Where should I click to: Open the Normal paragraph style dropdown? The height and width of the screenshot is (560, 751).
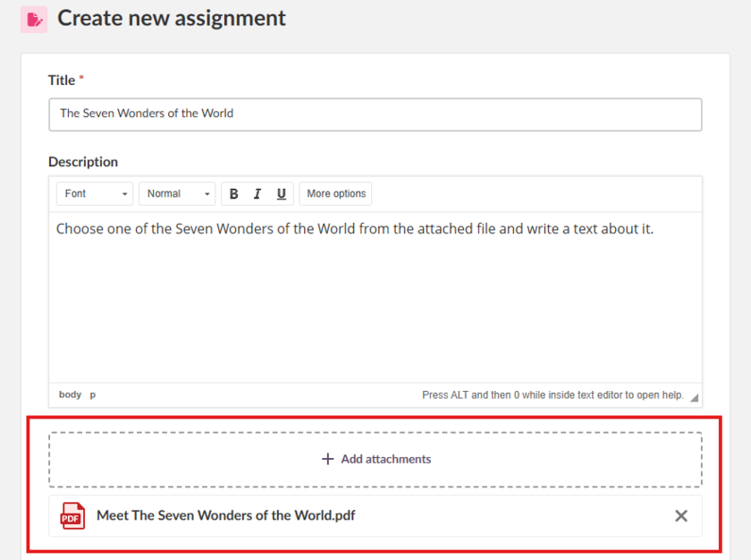pyautogui.click(x=178, y=194)
